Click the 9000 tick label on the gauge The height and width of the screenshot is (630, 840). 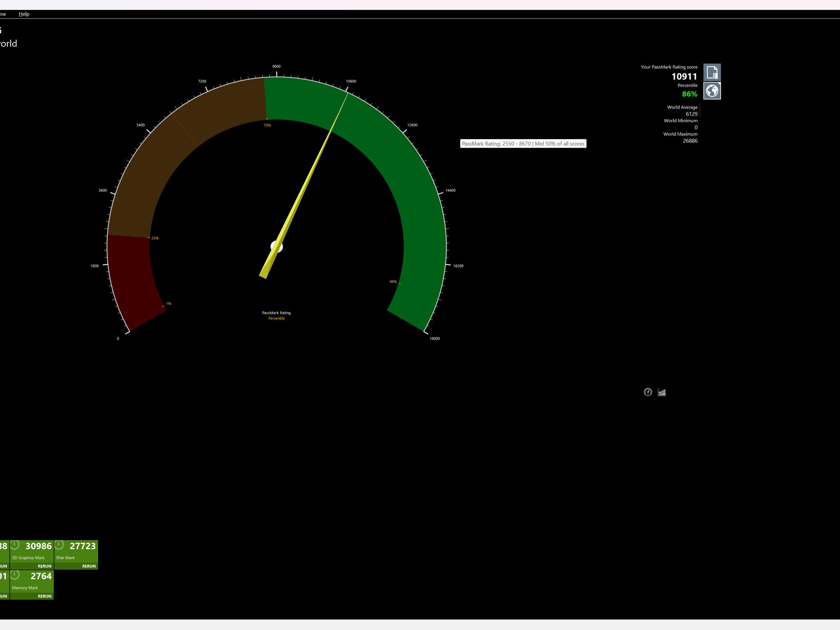coord(276,66)
